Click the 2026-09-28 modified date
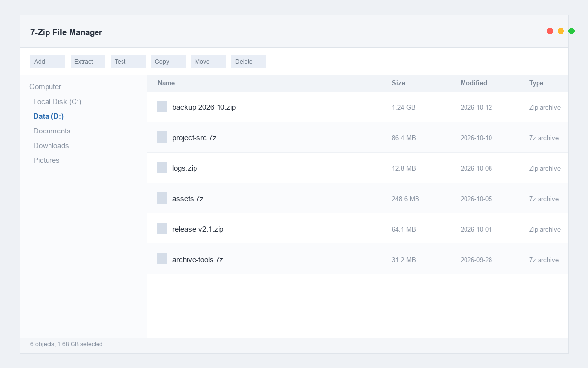The width and height of the screenshot is (588, 368). [476, 260]
